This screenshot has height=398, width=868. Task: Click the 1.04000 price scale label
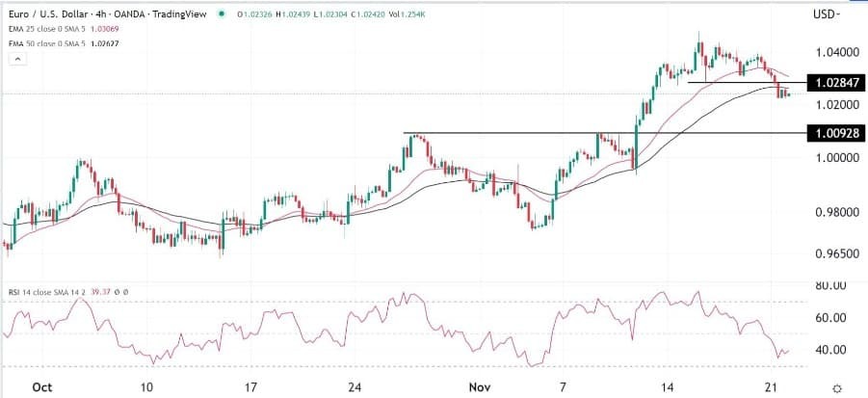click(x=836, y=53)
